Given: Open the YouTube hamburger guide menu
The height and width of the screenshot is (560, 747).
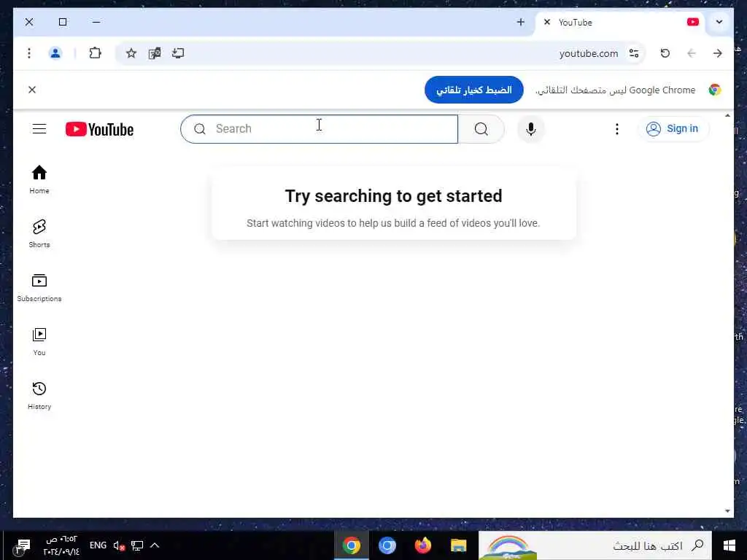Looking at the screenshot, I should click(x=39, y=128).
